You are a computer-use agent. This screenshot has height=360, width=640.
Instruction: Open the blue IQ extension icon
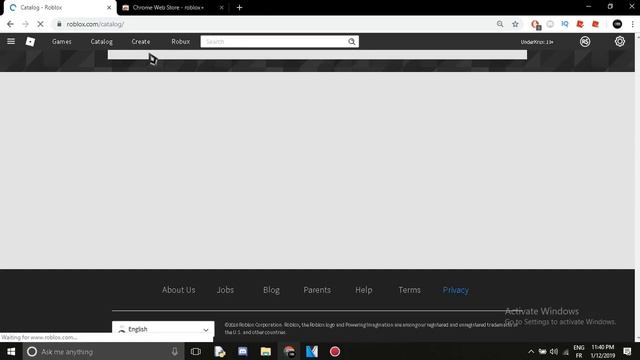(564, 24)
